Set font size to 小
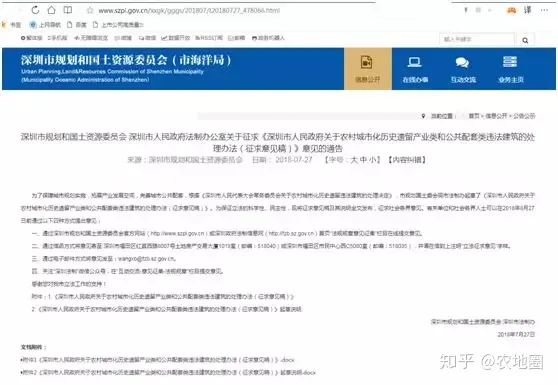 [x=372, y=160]
